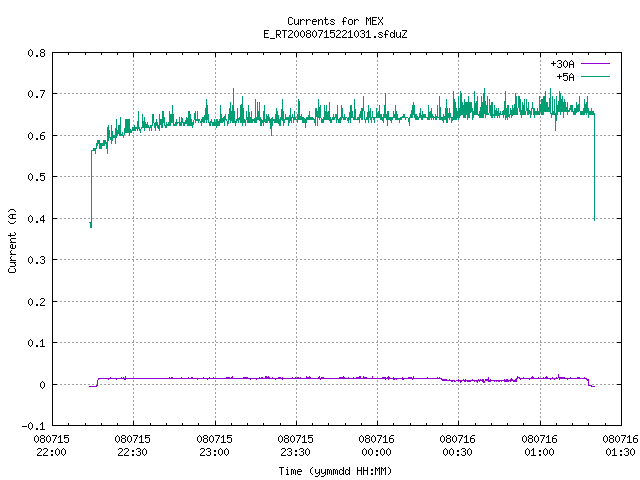Screen dimensions: 640x480
Task: Click the y-axis label 'Current (A)'
Action: [x=12, y=241]
